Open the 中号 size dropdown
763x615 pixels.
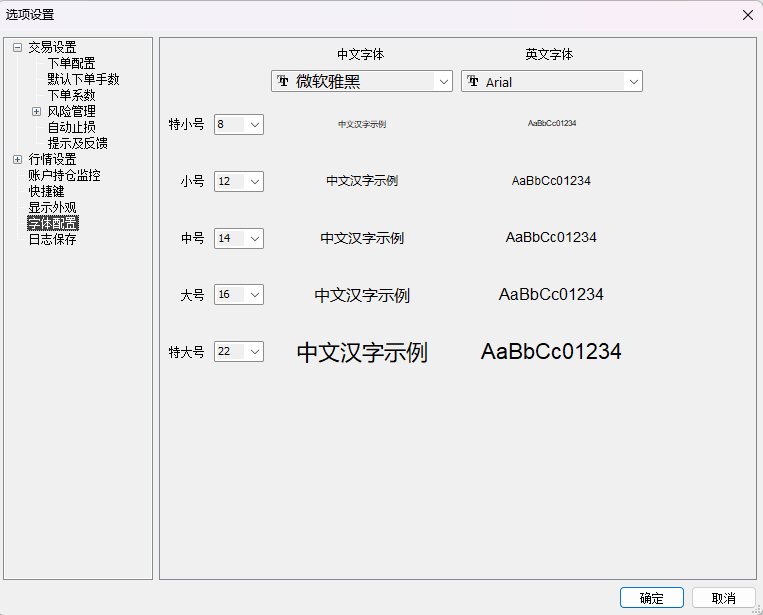[239, 238]
